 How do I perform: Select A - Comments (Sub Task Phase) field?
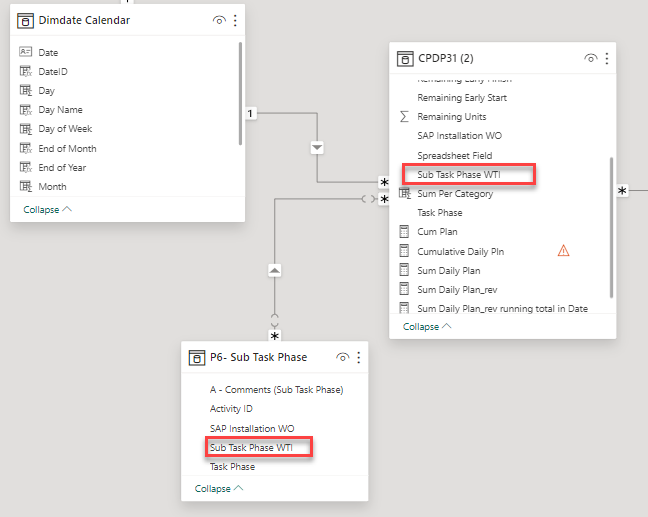(x=276, y=390)
